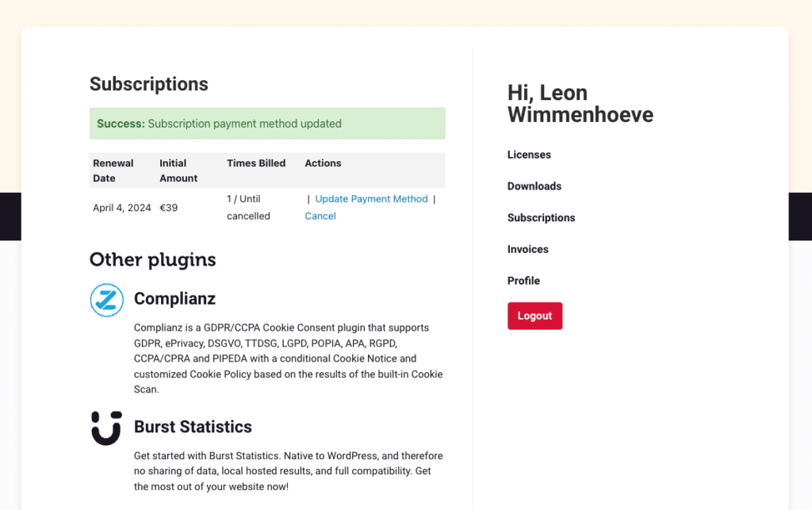Open the Invoices page
Image resolution: width=812 pixels, height=510 pixels.
click(x=527, y=250)
